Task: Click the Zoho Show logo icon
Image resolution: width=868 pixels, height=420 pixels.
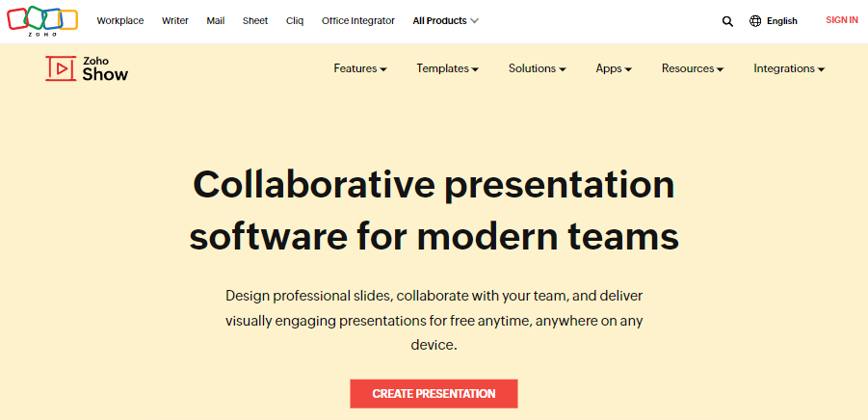Action: tap(60, 68)
